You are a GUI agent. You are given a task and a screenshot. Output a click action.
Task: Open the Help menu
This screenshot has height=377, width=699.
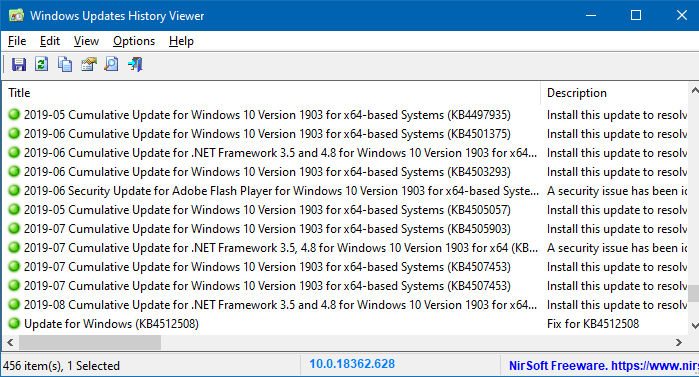point(181,41)
